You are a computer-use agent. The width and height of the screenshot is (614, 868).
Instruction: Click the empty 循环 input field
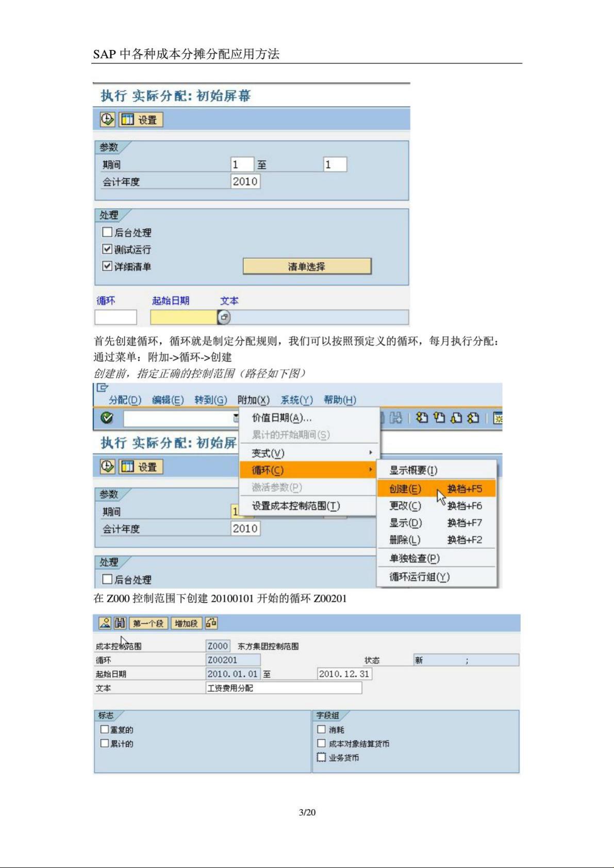(x=116, y=317)
